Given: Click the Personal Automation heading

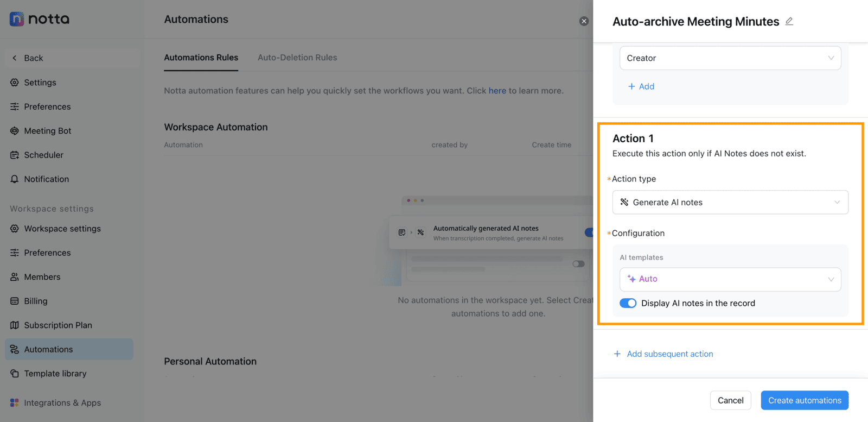Looking at the screenshot, I should pos(210,362).
